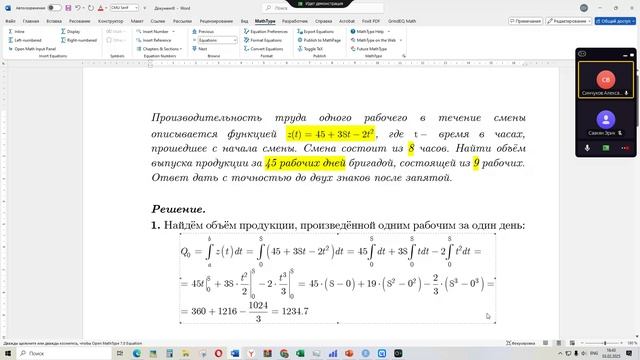
Task: Click zoom out minus button
Action: click(x=582, y=343)
